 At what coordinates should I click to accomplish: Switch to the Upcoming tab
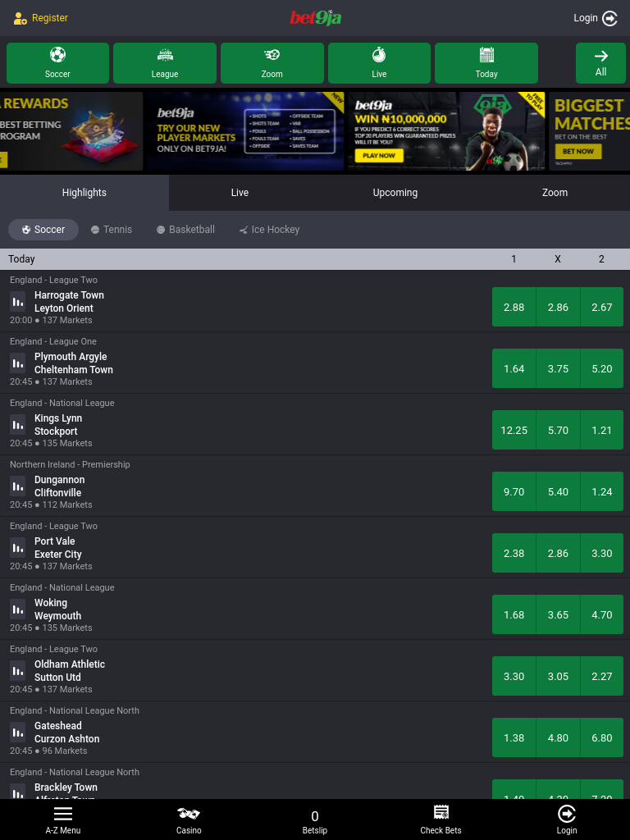(x=395, y=192)
